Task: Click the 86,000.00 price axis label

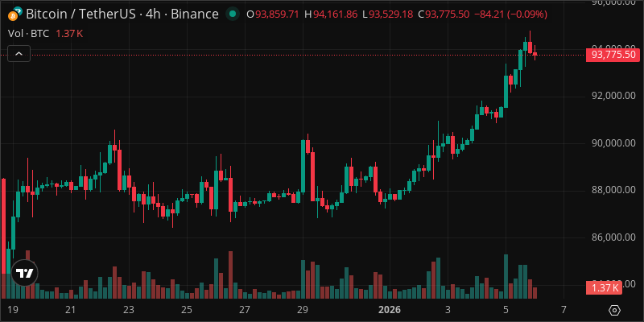Action: (613, 237)
